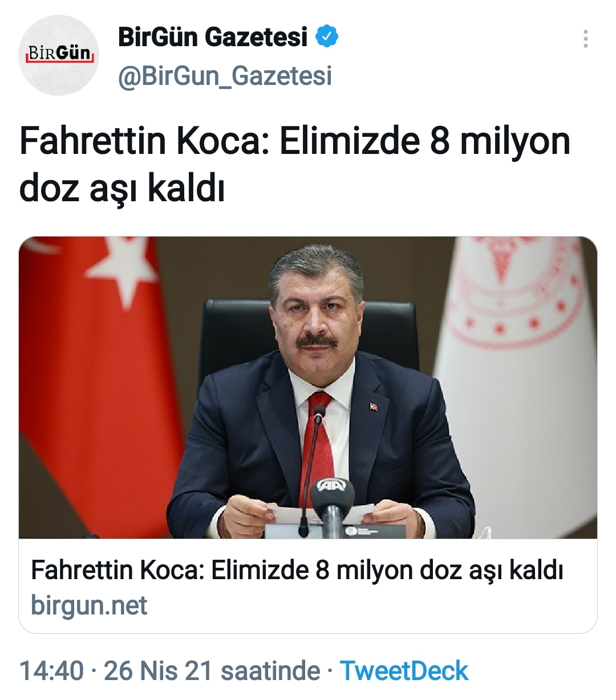
Task: Open the Fahrettin Koca card image
Action: (308, 388)
